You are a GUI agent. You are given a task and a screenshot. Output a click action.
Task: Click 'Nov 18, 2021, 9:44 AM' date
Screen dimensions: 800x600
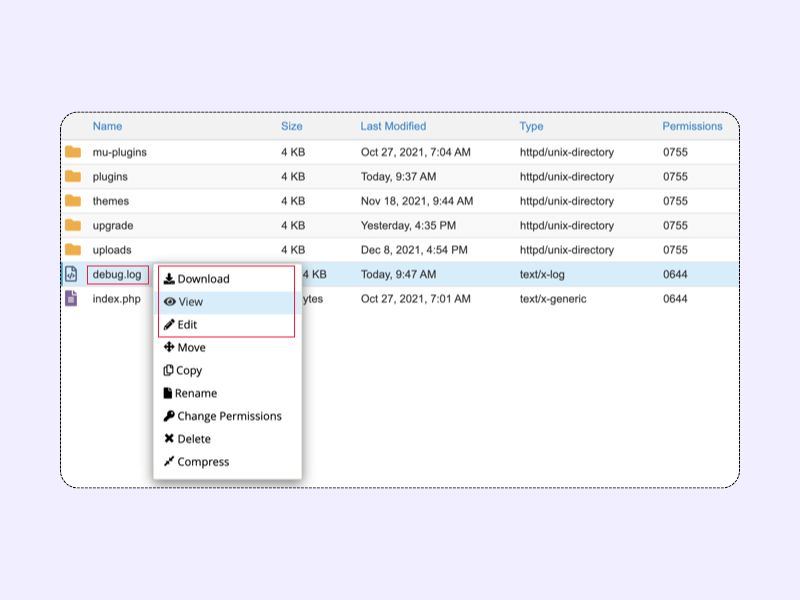[x=417, y=201]
